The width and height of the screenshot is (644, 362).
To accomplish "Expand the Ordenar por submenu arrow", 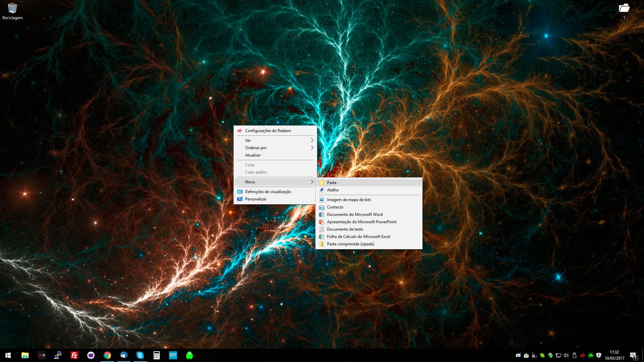I will [312, 148].
